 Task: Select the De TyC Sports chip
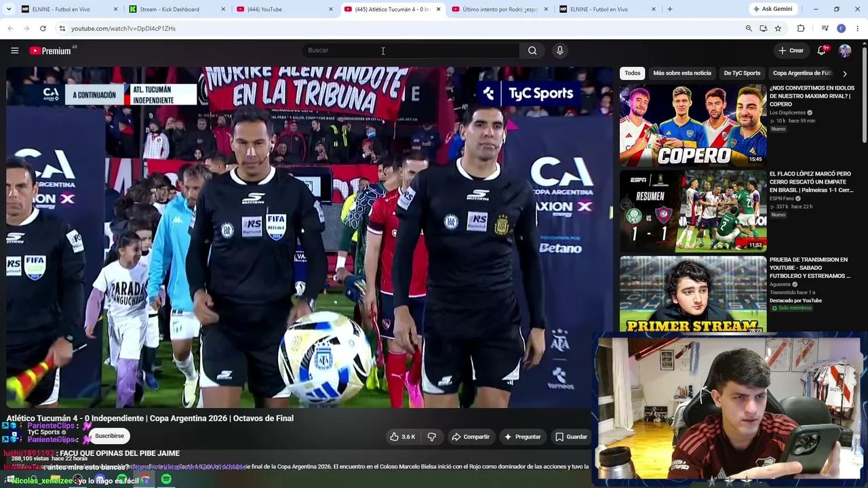(742, 73)
